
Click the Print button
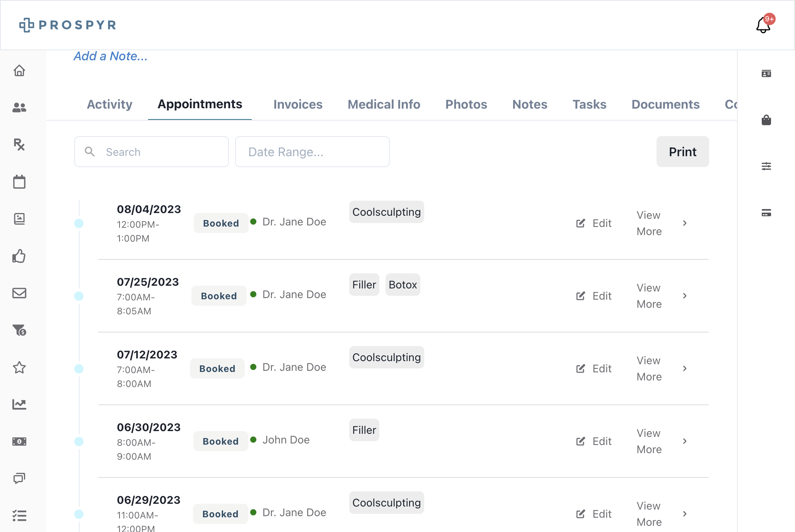(682, 152)
